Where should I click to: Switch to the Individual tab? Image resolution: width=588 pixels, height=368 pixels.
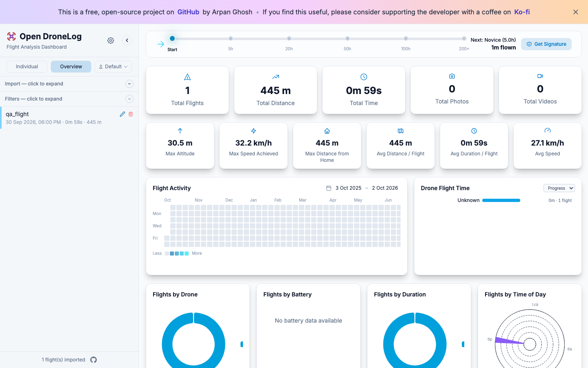[27, 67]
